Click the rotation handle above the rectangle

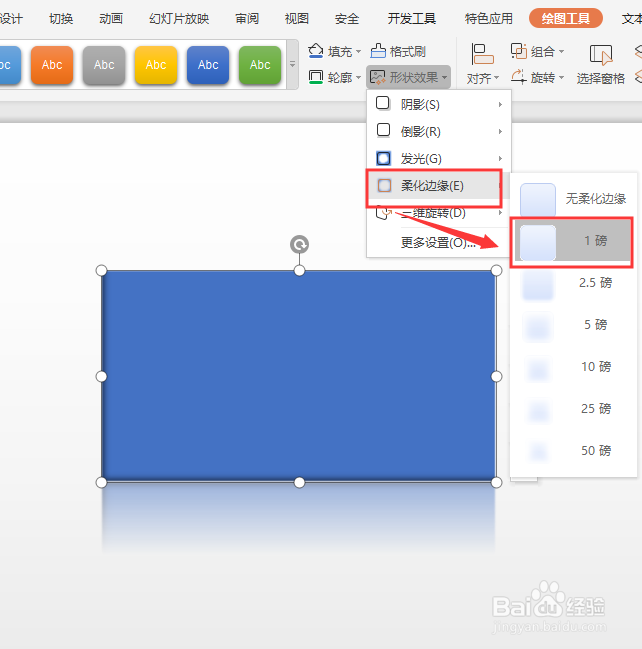click(299, 244)
